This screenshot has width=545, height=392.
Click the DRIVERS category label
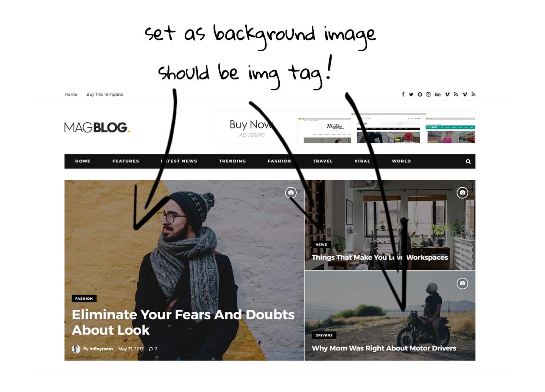[324, 335]
